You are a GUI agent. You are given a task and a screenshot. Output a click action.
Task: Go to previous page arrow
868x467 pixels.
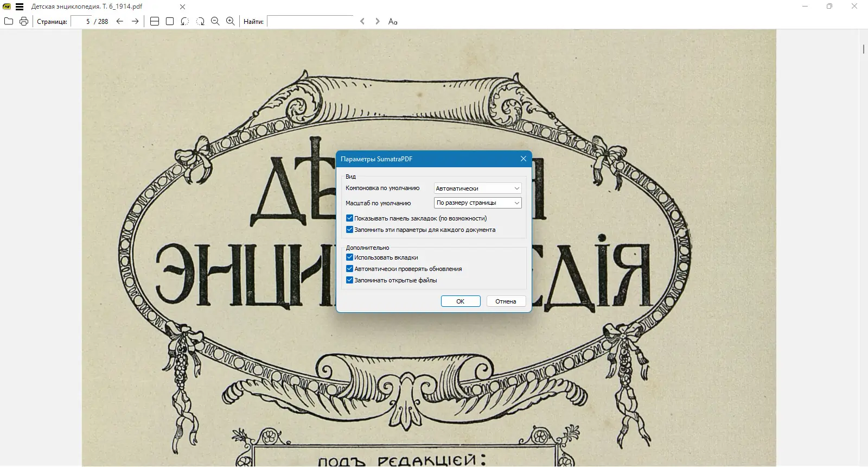point(120,21)
